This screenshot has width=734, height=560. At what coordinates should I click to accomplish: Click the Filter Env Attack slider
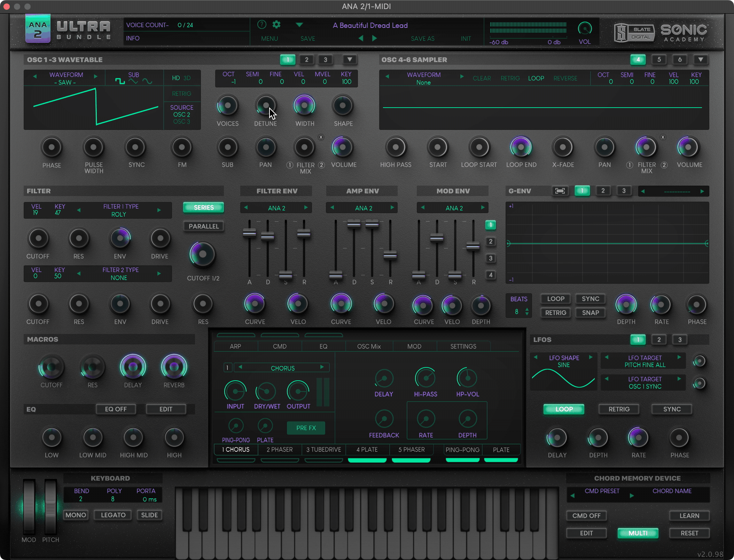click(x=249, y=233)
